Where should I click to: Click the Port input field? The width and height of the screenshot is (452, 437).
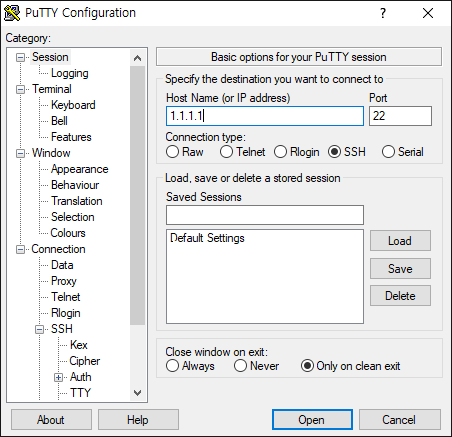tap(400, 116)
